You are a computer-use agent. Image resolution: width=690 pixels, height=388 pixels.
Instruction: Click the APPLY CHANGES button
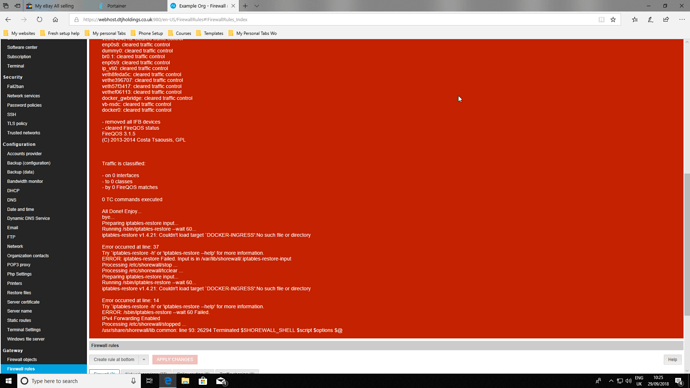click(175, 359)
